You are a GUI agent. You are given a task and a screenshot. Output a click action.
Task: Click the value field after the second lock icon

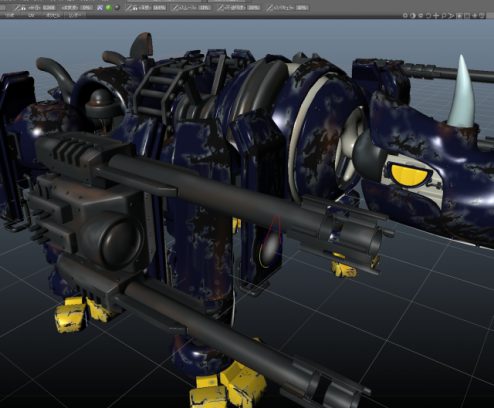pos(159,7)
